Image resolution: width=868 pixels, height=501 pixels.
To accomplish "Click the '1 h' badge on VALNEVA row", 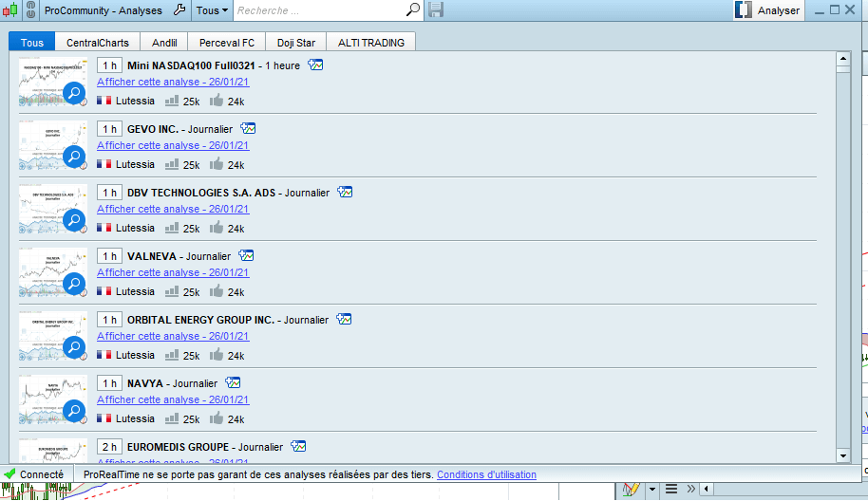I will [x=109, y=256].
